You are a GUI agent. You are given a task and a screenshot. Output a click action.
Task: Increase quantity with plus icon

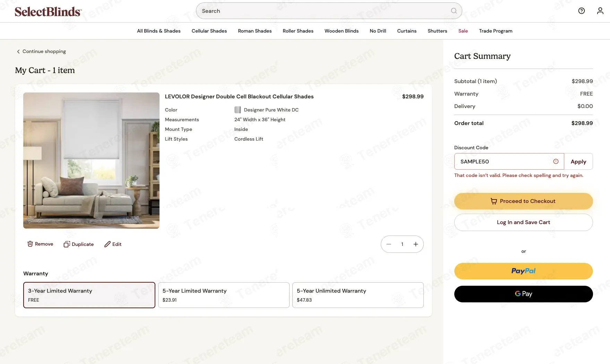coord(416,244)
